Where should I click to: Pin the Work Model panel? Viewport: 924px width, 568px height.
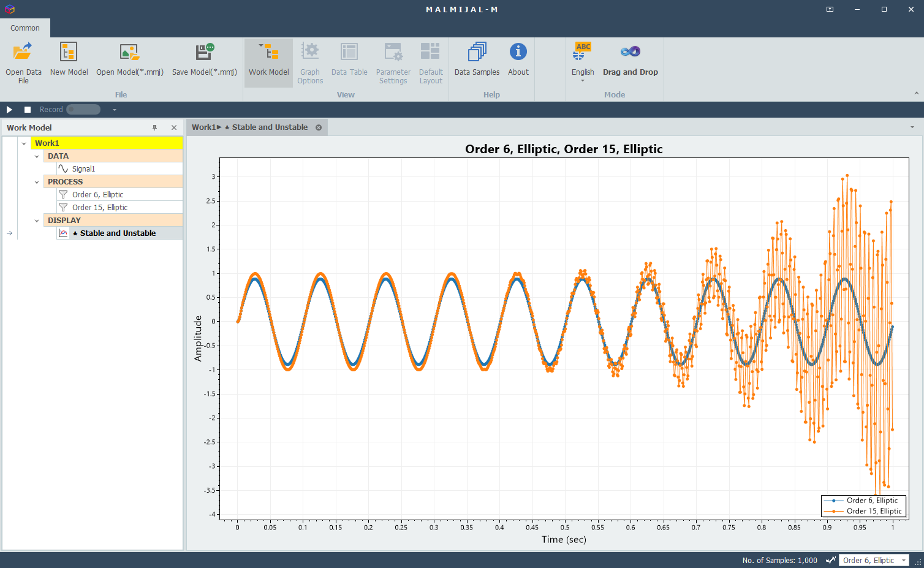click(155, 127)
